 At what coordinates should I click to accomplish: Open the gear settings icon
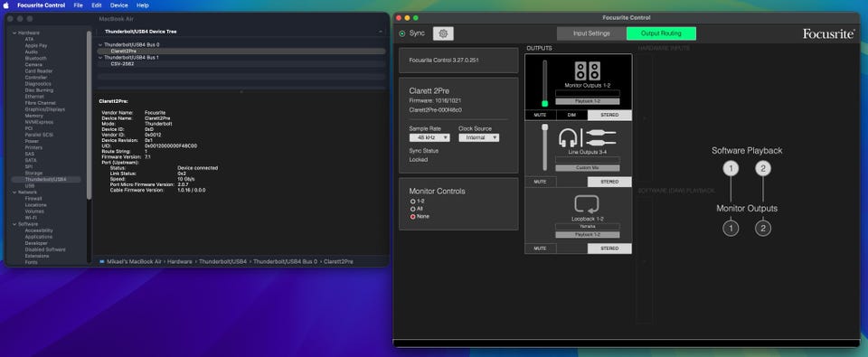point(443,33)
